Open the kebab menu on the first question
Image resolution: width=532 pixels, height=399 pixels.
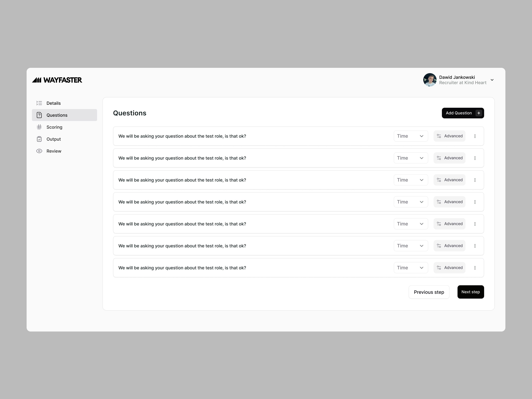coord(475,136)
